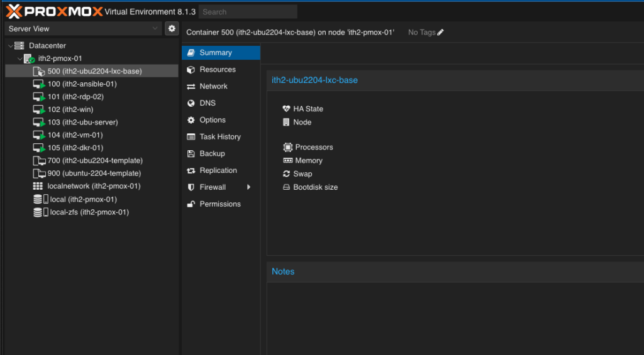Click the No Tags label
644x355 pixels.
(421, 32)
